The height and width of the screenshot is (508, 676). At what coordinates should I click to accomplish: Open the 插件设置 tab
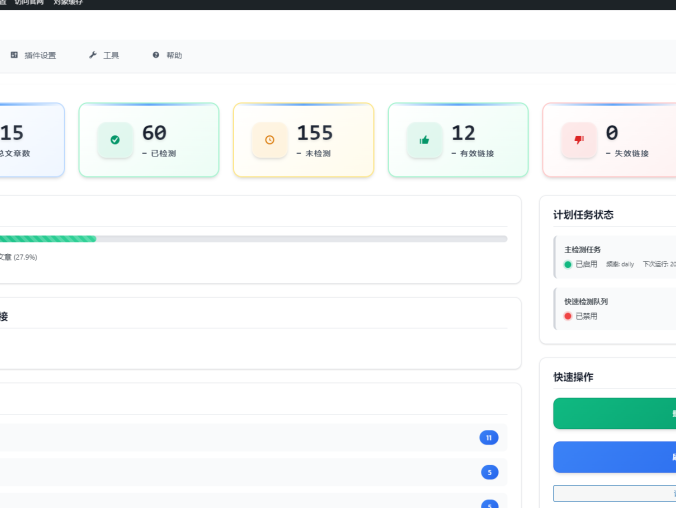[40, 55]
